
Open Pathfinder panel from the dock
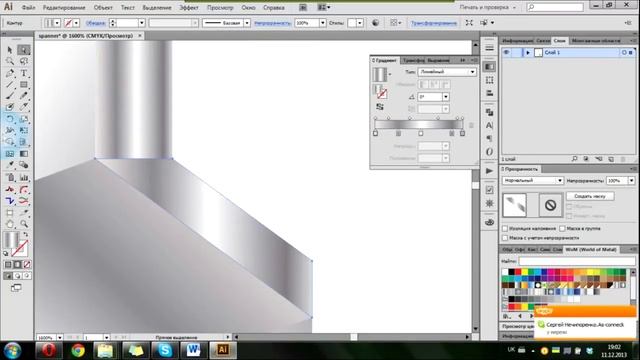(x=489, y=112)
